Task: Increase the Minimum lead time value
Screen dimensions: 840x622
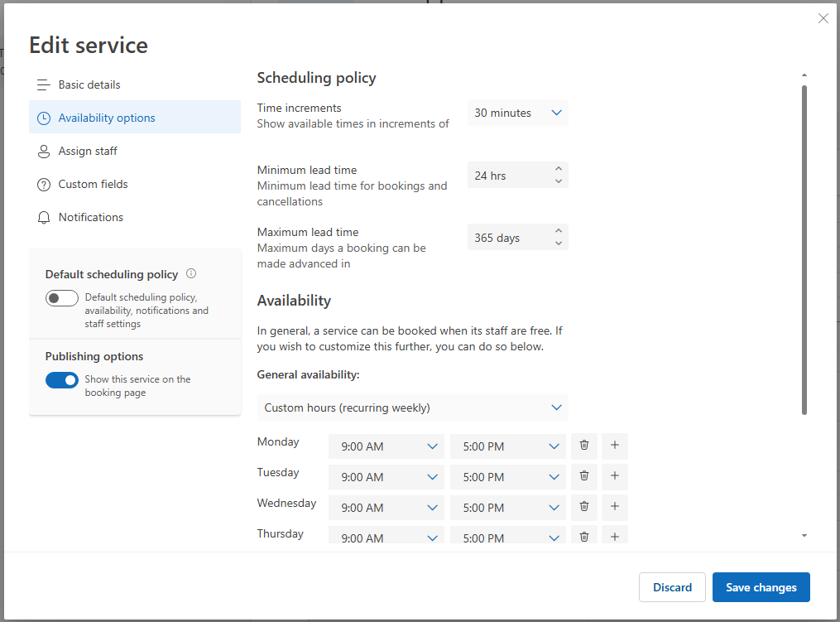Action: coord(559,169)
